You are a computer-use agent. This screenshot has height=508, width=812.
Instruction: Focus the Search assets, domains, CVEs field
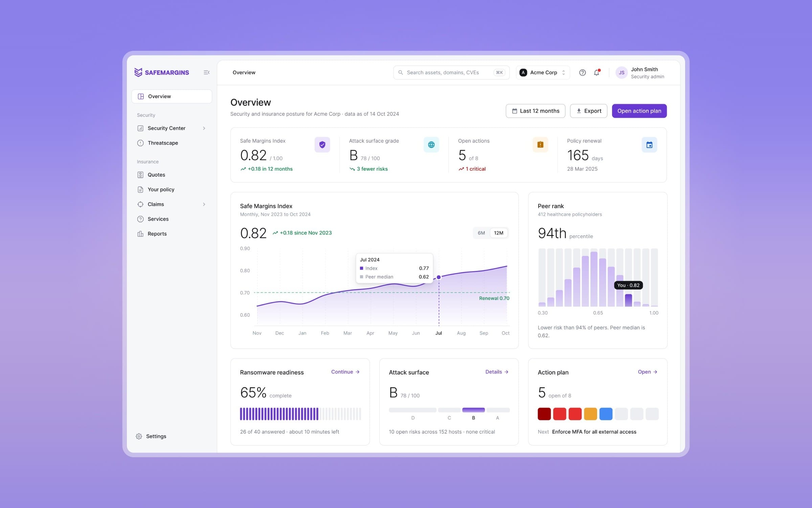pyautogui.click(x=451, y=72)
